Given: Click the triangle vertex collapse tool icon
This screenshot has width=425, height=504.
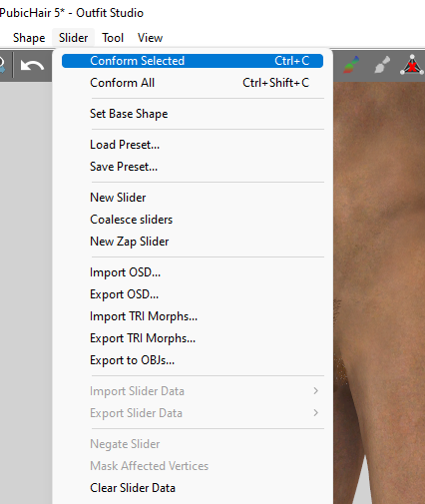Looking at the screenshot, I should (412, 65).
